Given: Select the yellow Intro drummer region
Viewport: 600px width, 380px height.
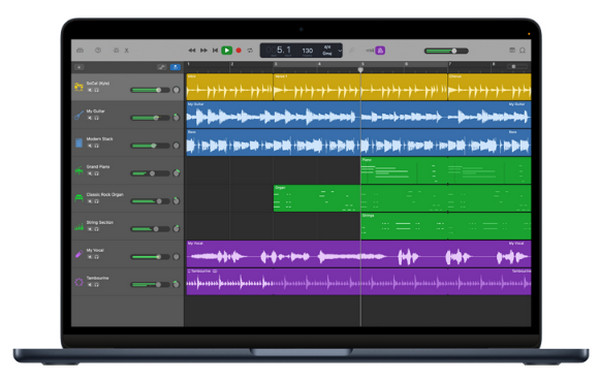Looking at the screenshot, I should pos(230,87).
